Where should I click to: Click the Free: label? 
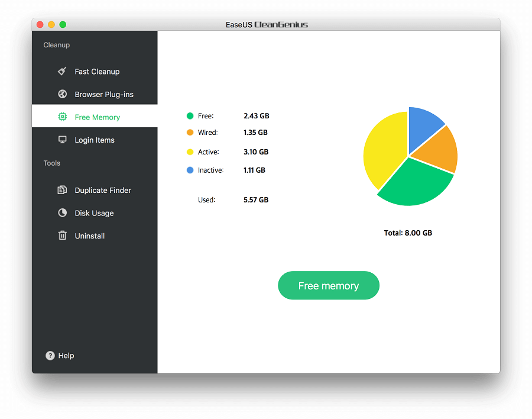206,116
